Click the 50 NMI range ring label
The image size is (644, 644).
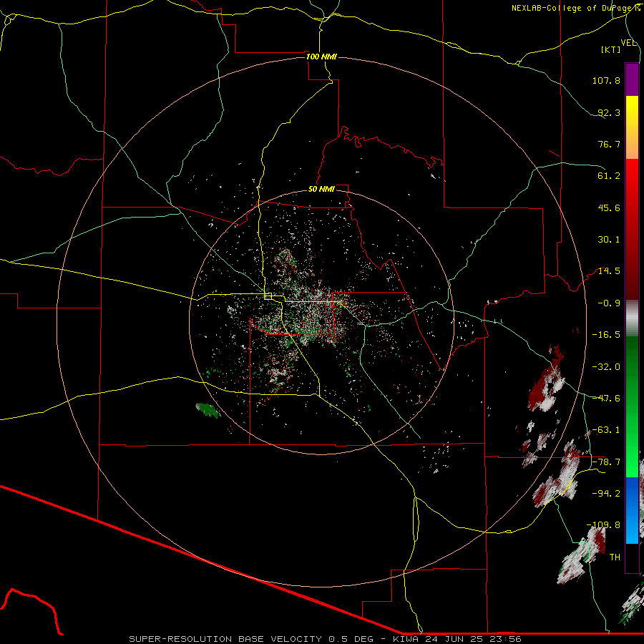(x=321, y=189)
